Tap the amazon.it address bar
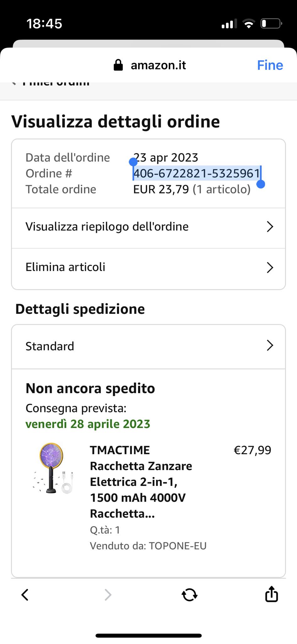 pos(158,65)
